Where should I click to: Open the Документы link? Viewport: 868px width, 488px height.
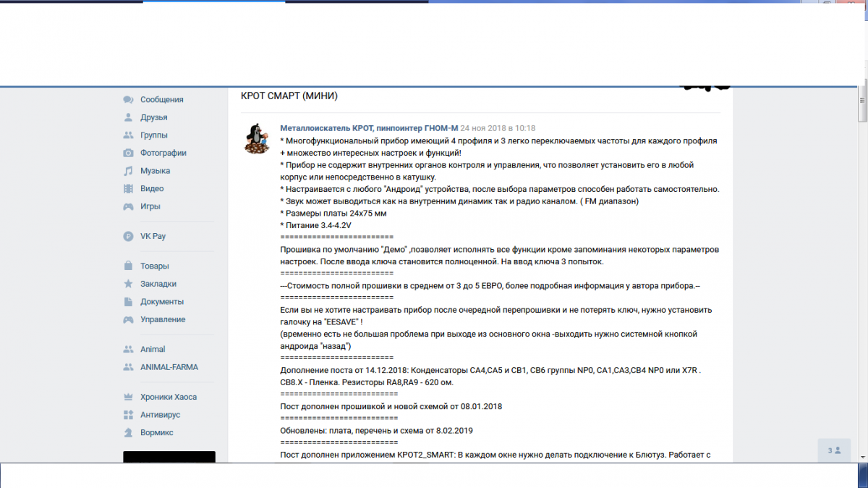click(162, 301)
